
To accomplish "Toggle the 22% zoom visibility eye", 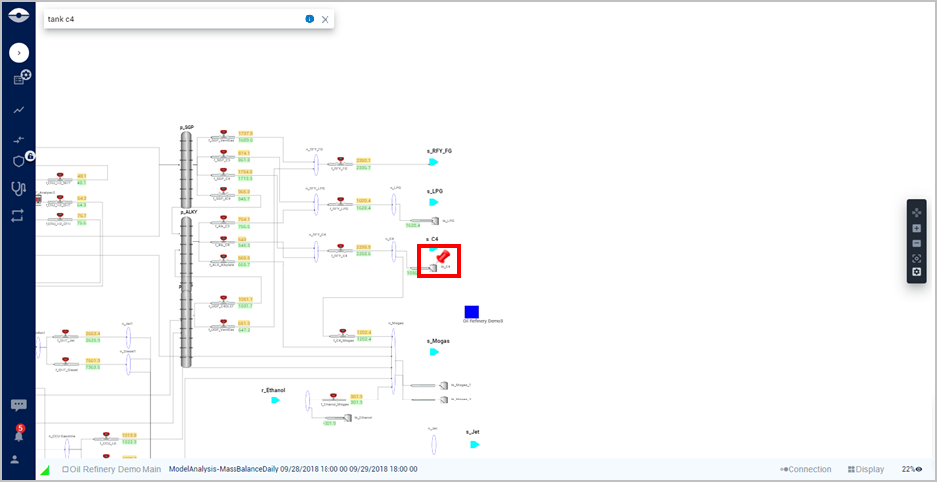I will click(x=918, y=469).
